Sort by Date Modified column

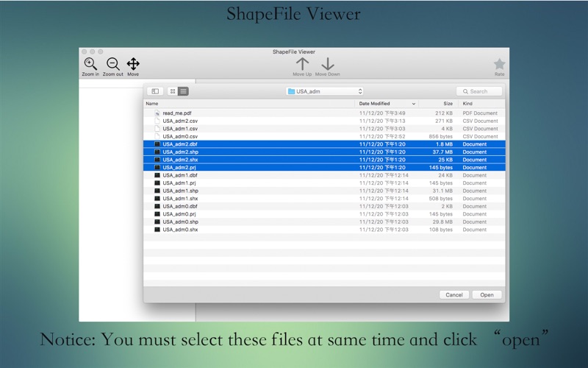coord(374,104)
